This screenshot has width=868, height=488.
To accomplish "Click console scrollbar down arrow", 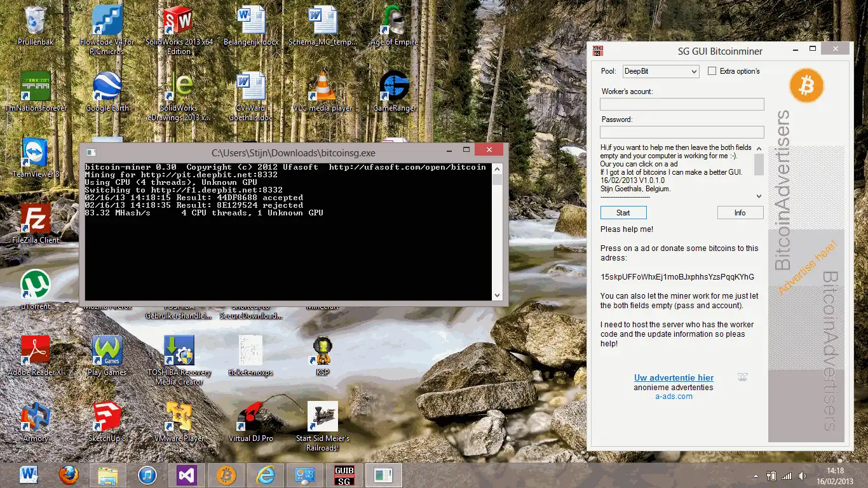I will [497, 295].
